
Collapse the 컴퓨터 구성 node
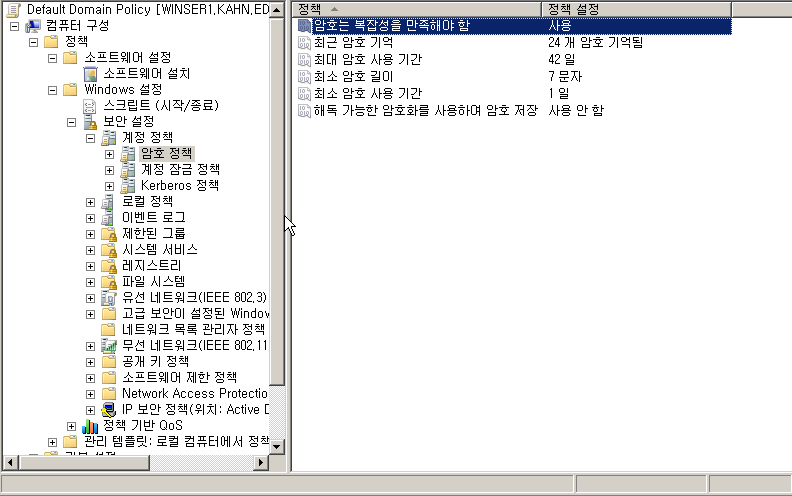(15, 26)
